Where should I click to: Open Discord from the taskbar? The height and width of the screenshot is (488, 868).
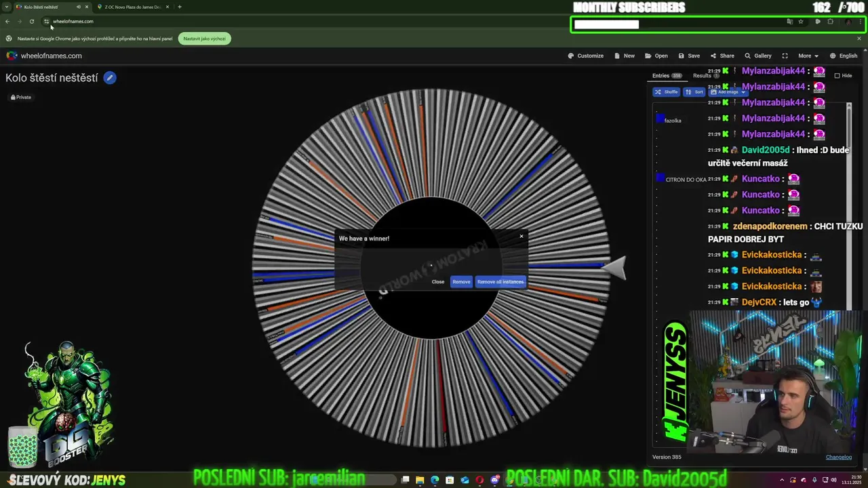click(494, 480)
